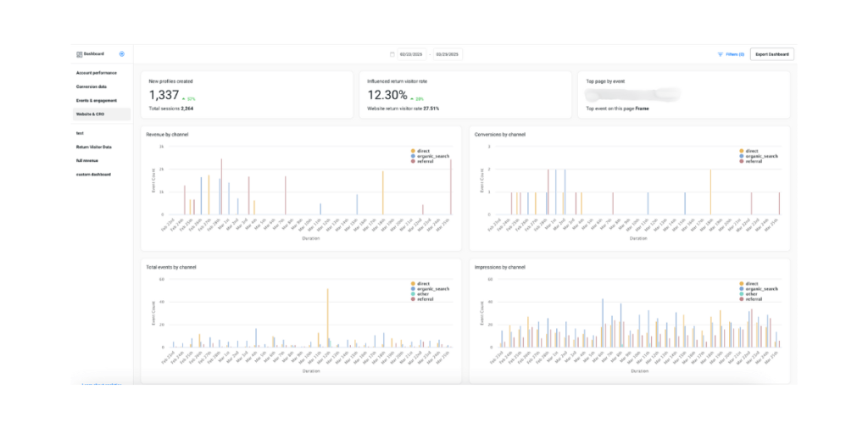Open the Filters (0) link
The width and height of the screenshot is (868, 434).
tap(735, 54)
